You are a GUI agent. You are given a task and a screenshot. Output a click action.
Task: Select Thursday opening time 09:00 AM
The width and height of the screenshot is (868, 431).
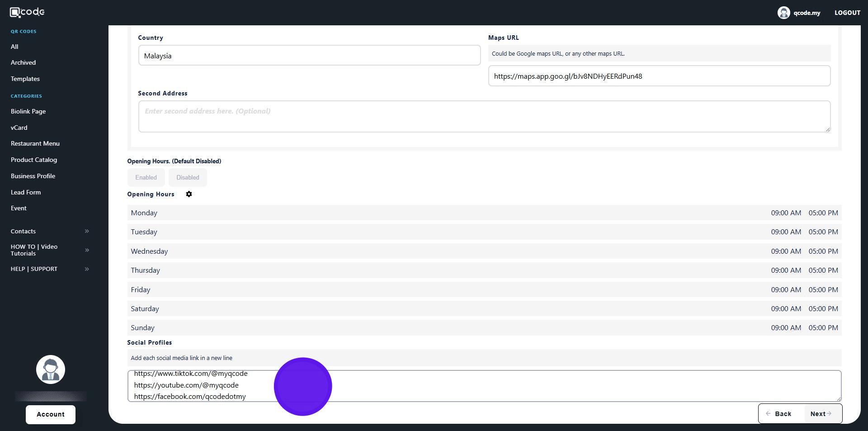tap(786, 270)
